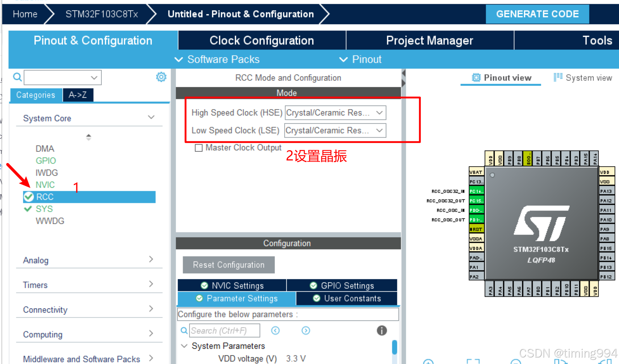The image size is (619, 364).
Task: Click the NRST pin on the chip
Action: coord(476,229)
